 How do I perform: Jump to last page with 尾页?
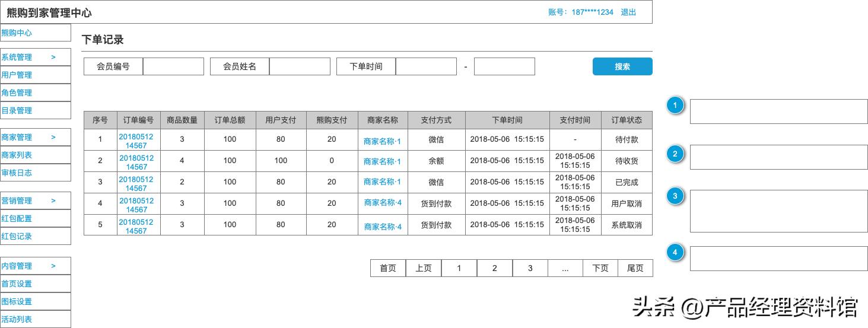635,268
